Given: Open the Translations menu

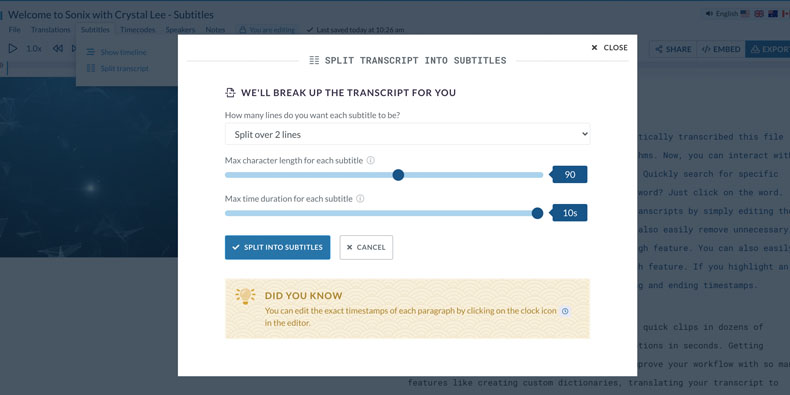Looking at the screenshot, I should (x=51, y=30).
